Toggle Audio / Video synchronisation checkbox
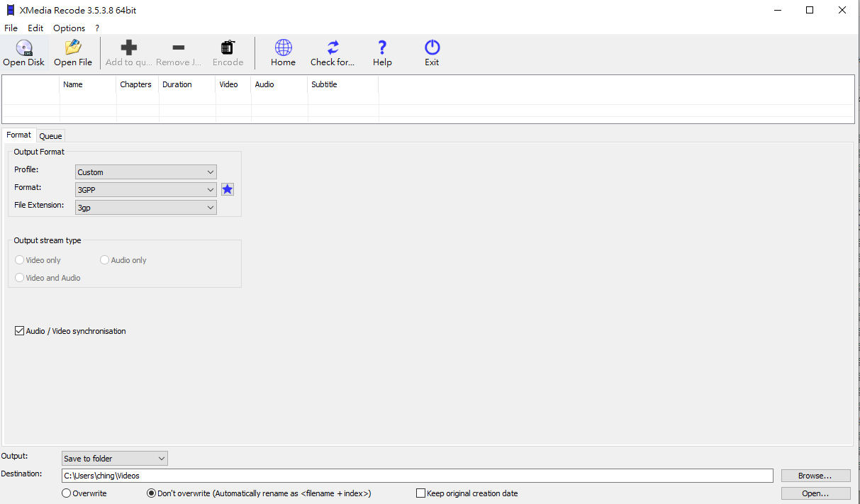Screen dimensions: 860x504 (x=20, y=331)
